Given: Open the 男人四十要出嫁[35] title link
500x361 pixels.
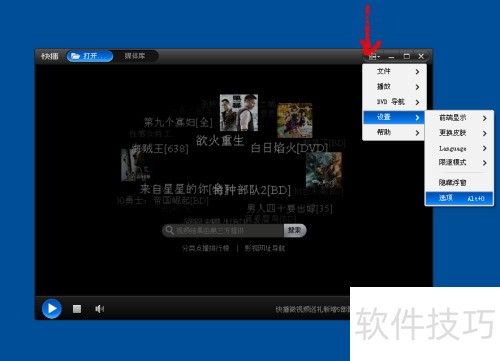Looking at the screenshot, I should click(289, 209).
